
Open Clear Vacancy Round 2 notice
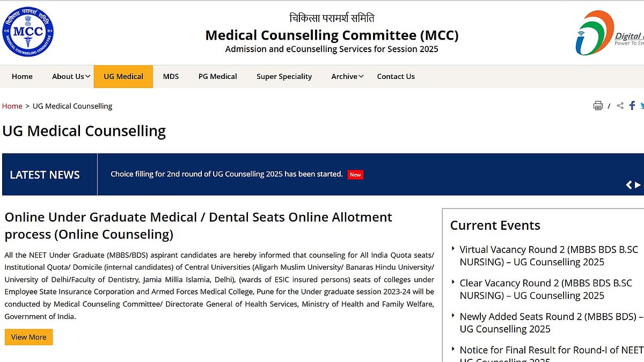pyautogui.click(x=545, y=289)
